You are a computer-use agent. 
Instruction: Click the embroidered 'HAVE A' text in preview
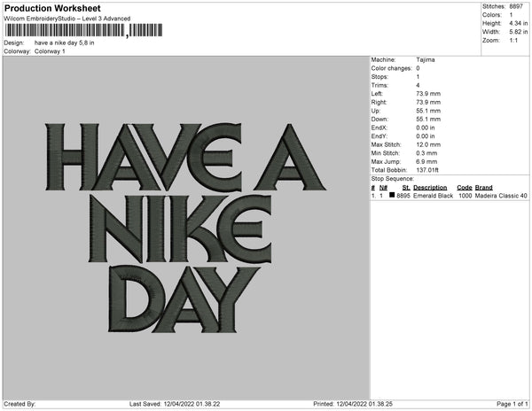(185, 157)
